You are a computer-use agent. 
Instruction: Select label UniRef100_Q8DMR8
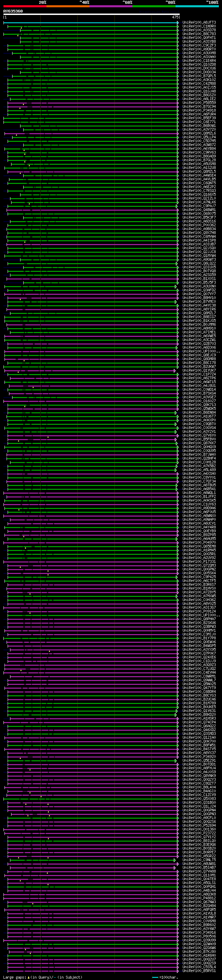click(199, 359)
